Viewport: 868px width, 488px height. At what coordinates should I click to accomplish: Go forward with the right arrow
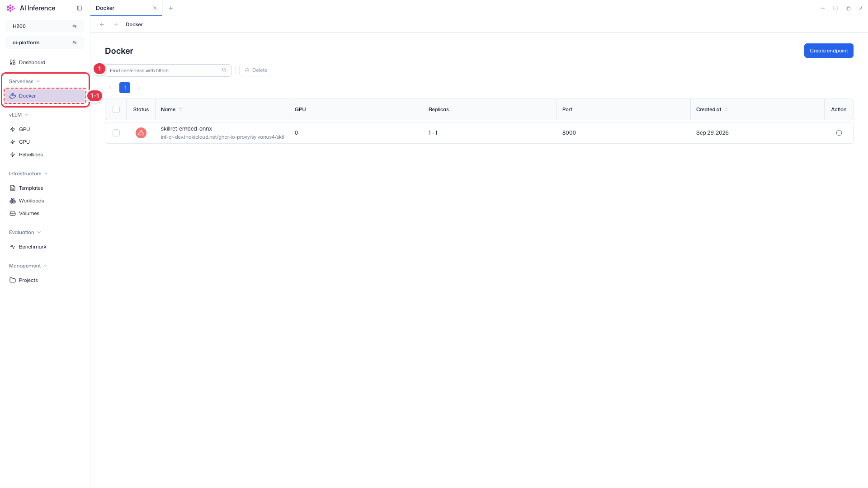click(116, 24)
